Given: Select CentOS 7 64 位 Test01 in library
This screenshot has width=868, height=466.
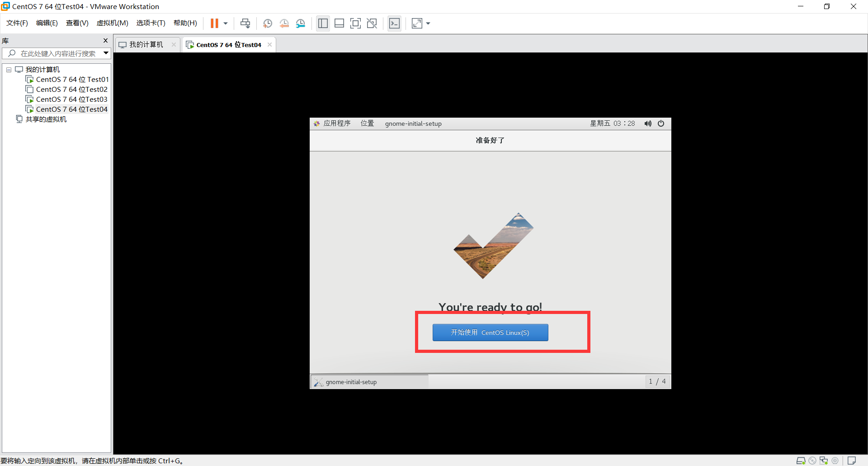Looking at the screenshot, I should pyautogui.click(x=72, y=80).
